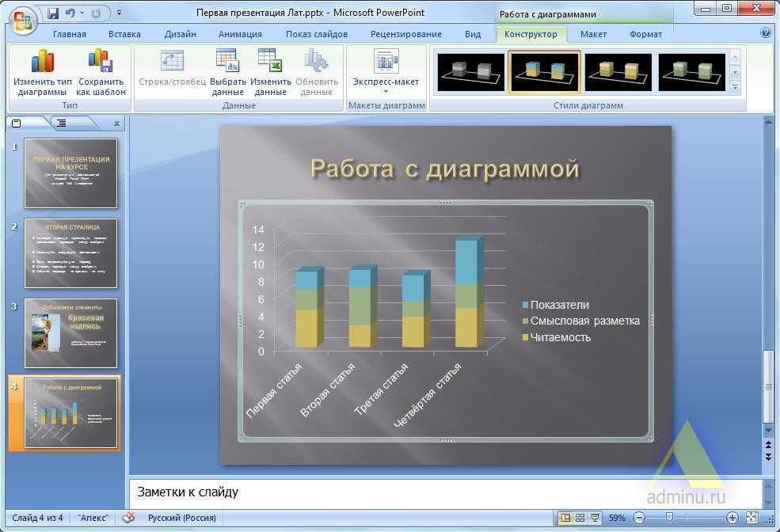Click the zoom slider handle
The width and height of the screenshot is (780, 532).
click(670, 518)
